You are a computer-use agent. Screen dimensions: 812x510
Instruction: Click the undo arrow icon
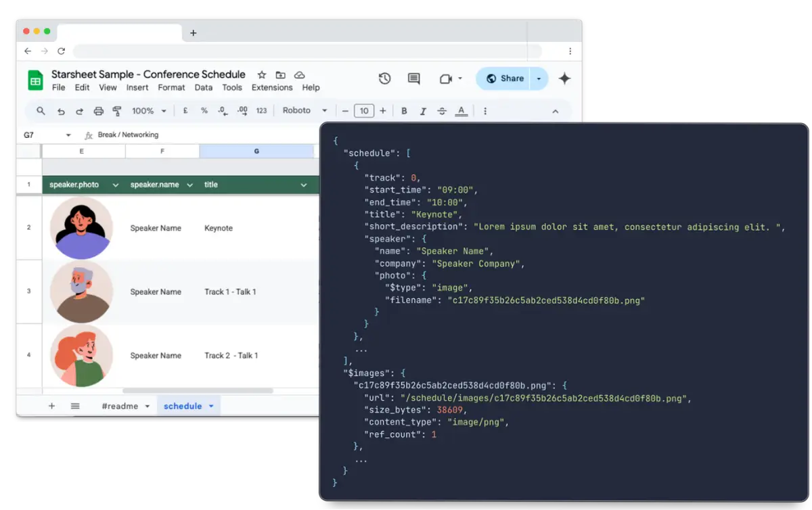(x=61, y=111)
